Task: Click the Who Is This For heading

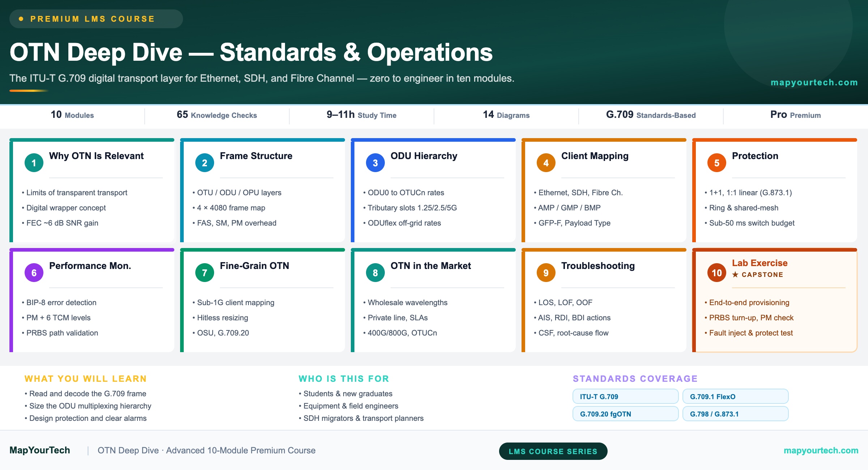Action: (x=344, y=379)
